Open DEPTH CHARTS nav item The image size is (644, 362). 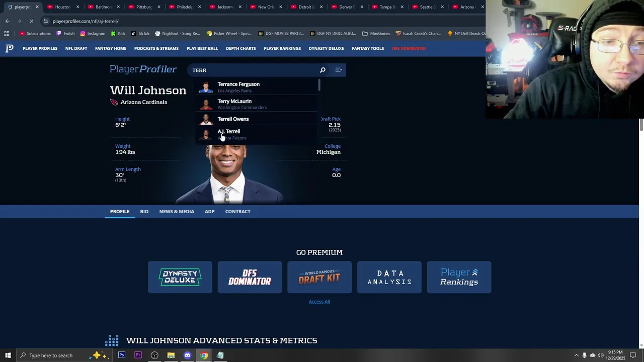point(240,48)
